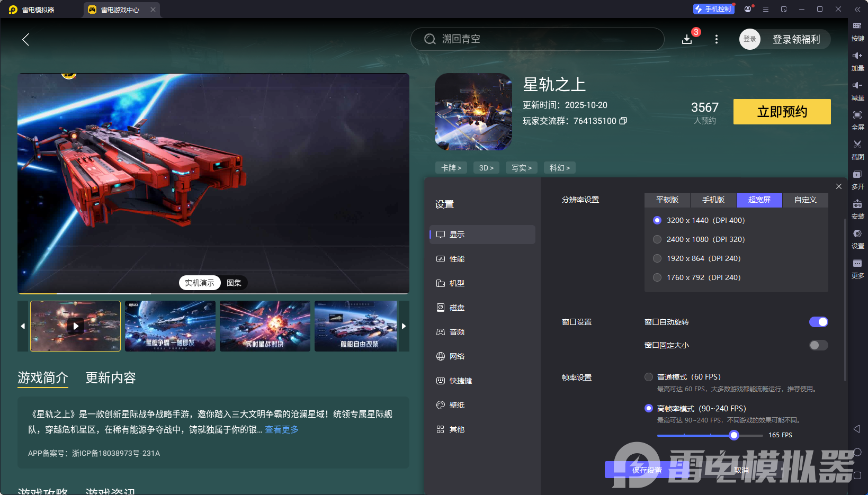The height and width of the screenshot is (495, 868).
Task: Switch to 手机版 resolution tab
Action: tap(713, 200)
